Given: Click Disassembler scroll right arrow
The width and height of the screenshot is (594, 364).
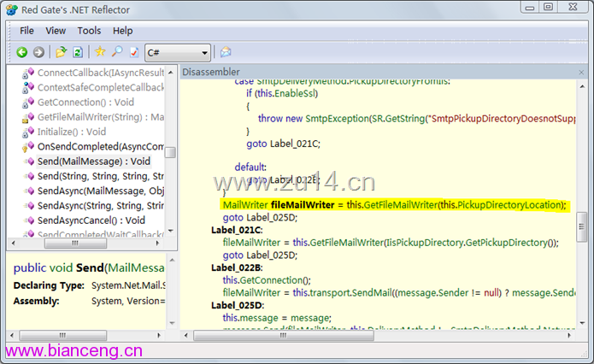Looking at the screenshot, I should pyautogui.click(x=569, y=335).
